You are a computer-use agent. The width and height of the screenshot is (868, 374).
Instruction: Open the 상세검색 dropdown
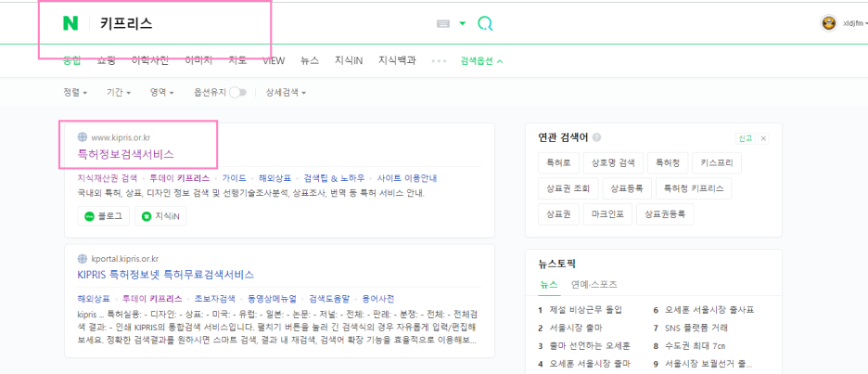click(287, 93)
